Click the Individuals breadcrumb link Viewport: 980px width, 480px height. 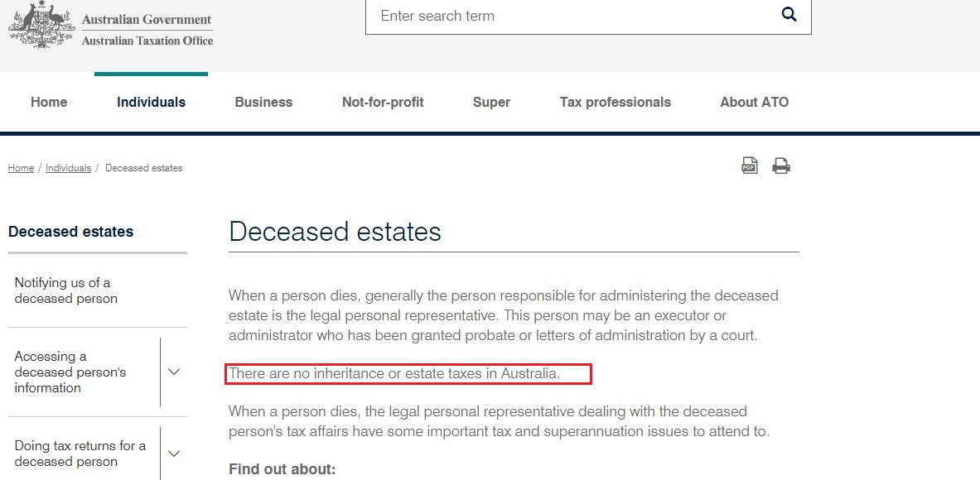68,168
